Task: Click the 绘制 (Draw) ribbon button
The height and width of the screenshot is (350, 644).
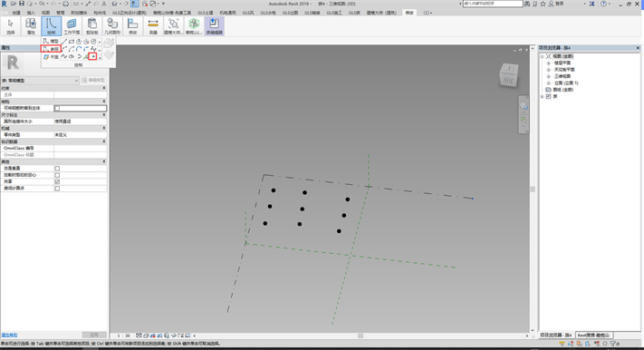Action: click(52, 26)
